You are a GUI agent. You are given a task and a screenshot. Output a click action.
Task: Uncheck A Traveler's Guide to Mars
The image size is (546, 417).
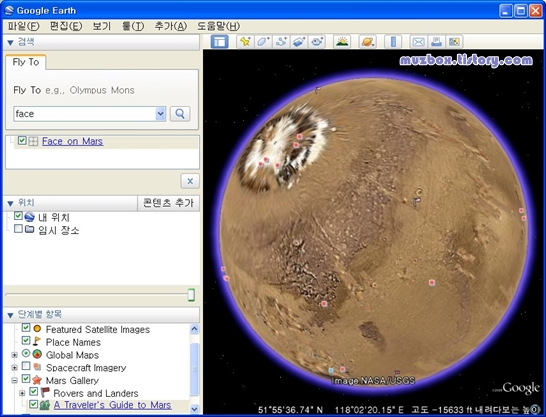click(33, 404)
